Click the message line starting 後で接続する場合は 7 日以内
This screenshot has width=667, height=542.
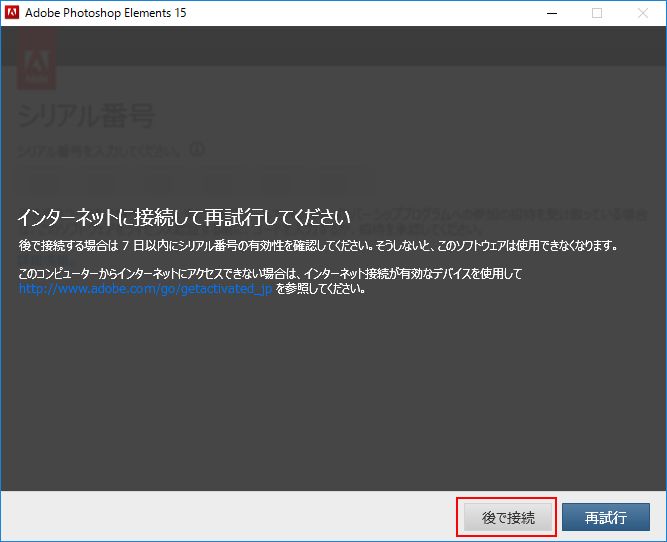[x=318, y=245]
